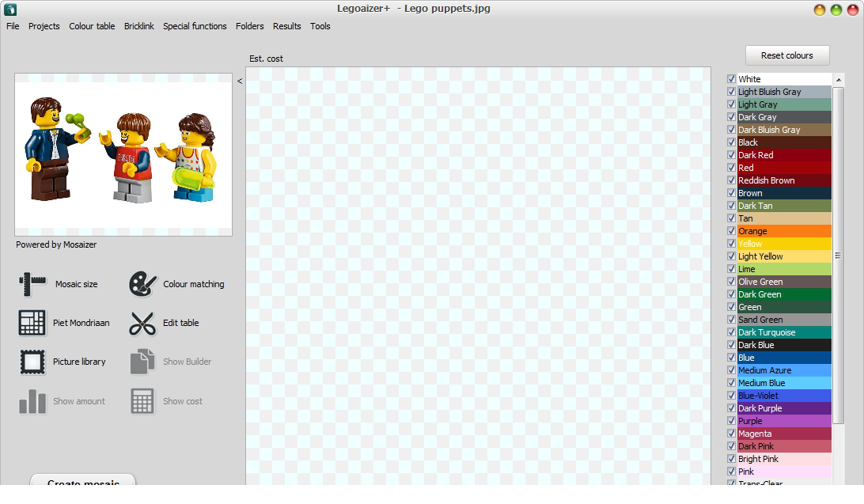Click the Show cost label
This screenshot has width=864, height=504.
coord(183,401)
